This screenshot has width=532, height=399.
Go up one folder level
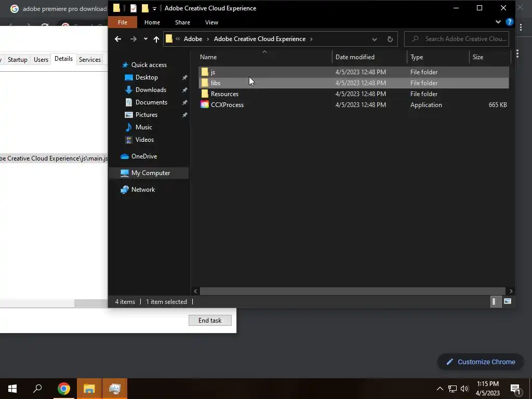pos(156,39)
